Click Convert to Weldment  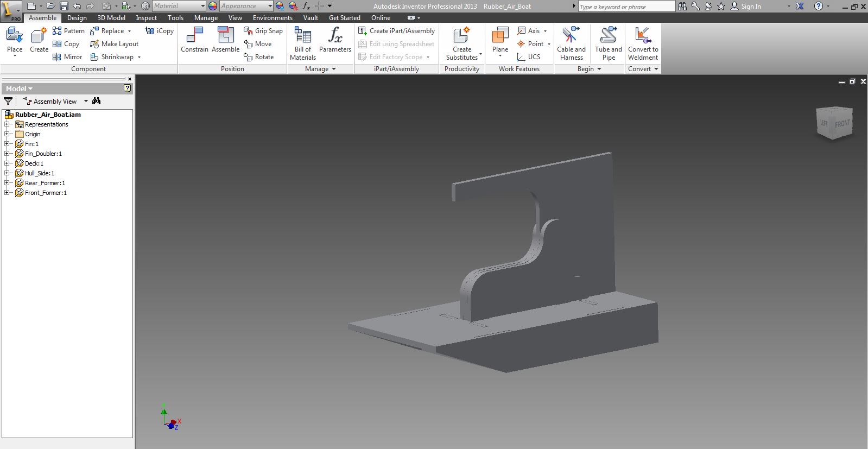click(643, 43)
